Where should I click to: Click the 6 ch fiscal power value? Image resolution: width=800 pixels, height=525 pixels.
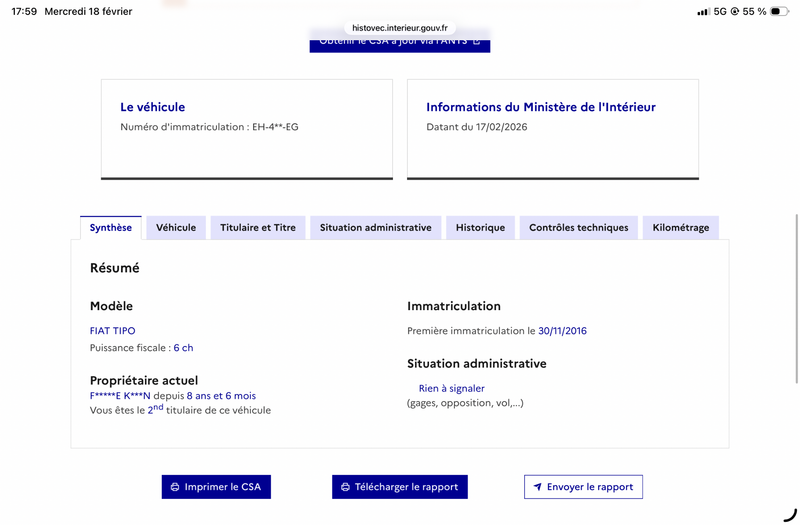pos(183,347)
